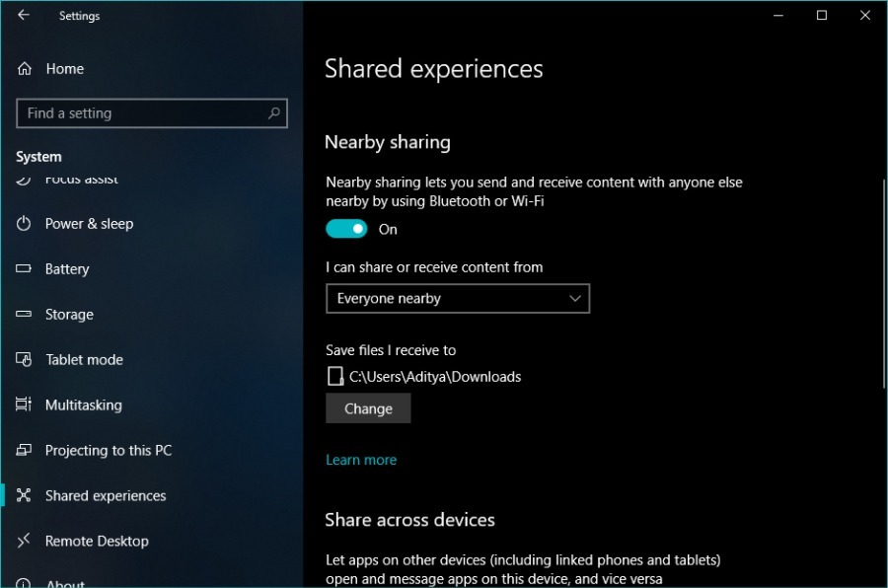Click the Remote Desktop icon

point(25,542)
